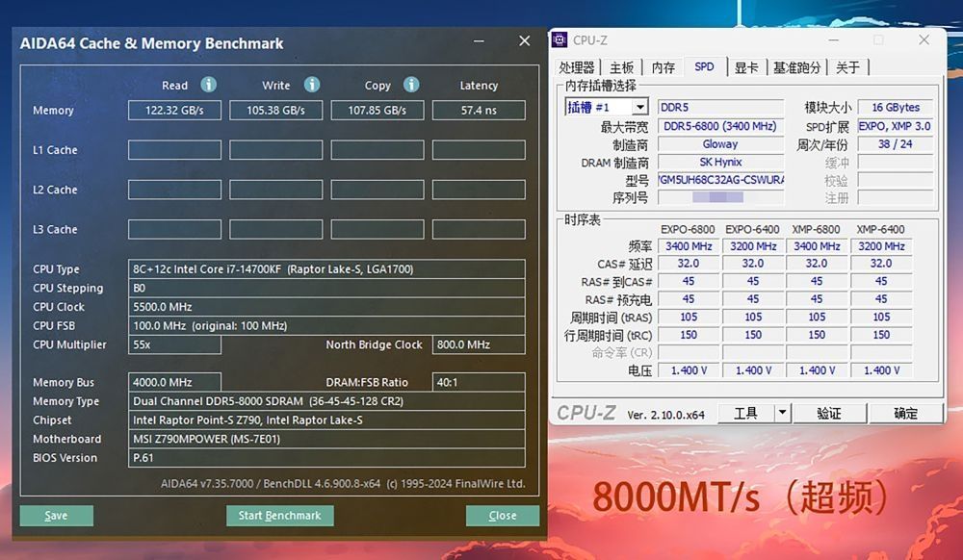
Task: Click the Close button in AIDA64
Action: point(502,515)
